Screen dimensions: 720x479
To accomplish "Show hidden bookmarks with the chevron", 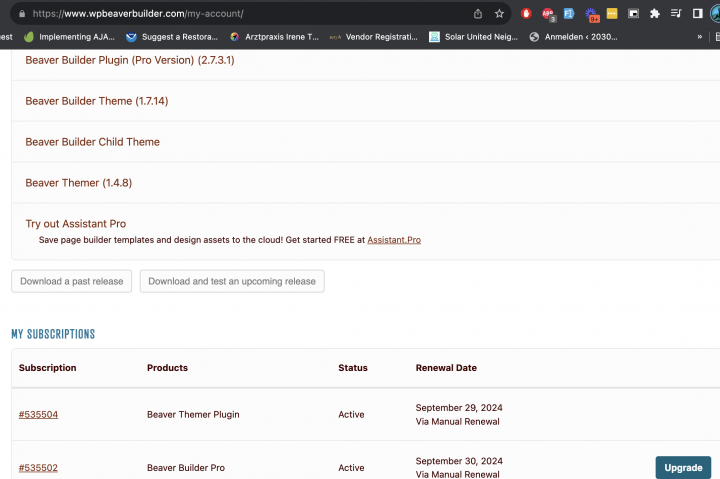I will [x=699, y=37].
